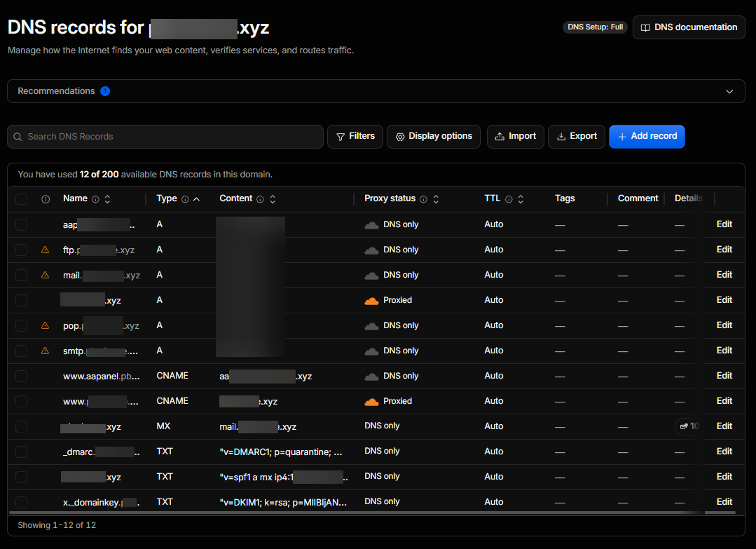The image size is (756, 549).
Task: Toggle Type column sort arrow
Action: (196, 199)
